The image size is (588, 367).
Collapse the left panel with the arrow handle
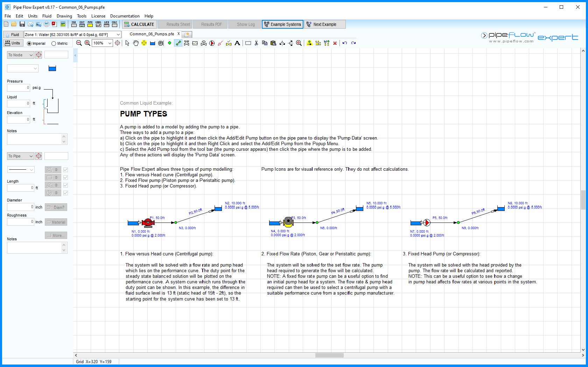[x=75, y=55]
